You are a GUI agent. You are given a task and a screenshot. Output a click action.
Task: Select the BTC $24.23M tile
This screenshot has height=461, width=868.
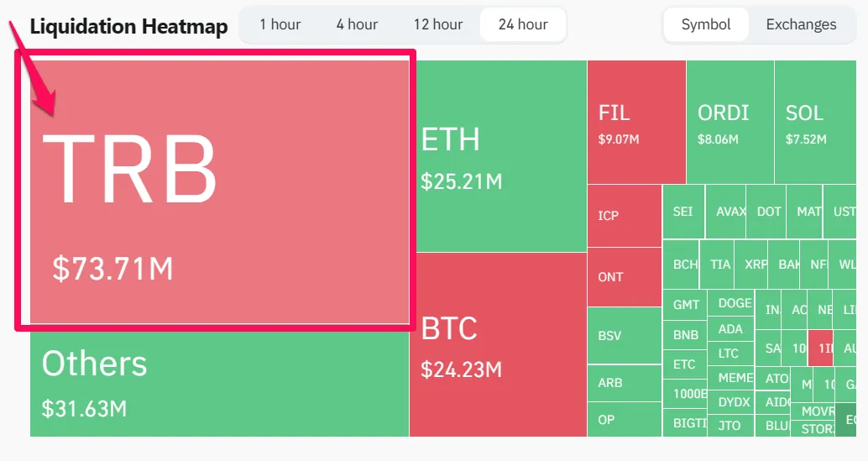498,345
